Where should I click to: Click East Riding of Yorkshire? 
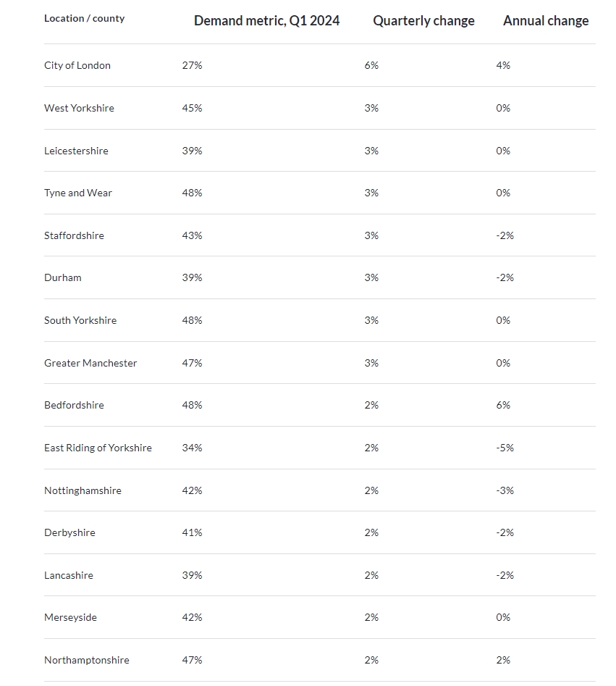(98, 448)
